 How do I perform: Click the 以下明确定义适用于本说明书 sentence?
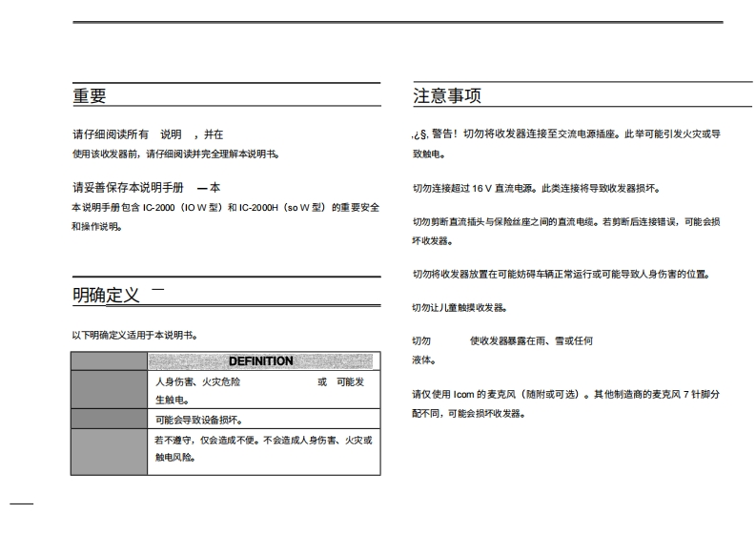(134, 336)
